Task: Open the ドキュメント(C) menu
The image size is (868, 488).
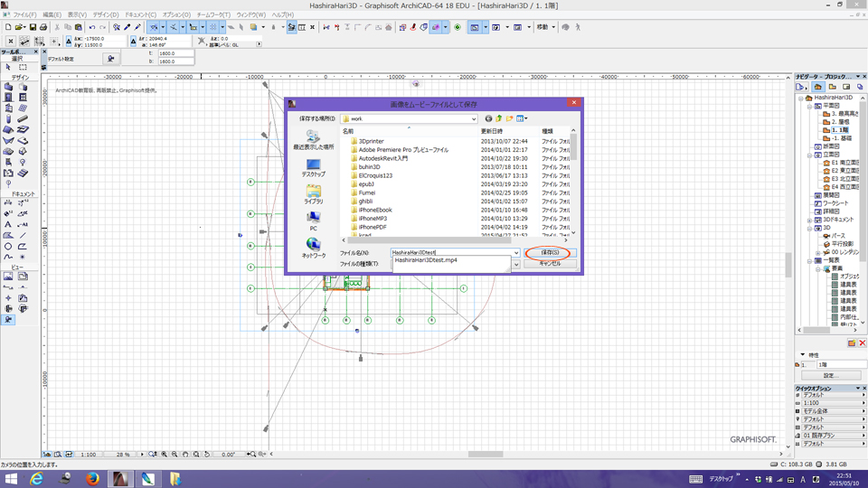Action: (x=141, y=15)
